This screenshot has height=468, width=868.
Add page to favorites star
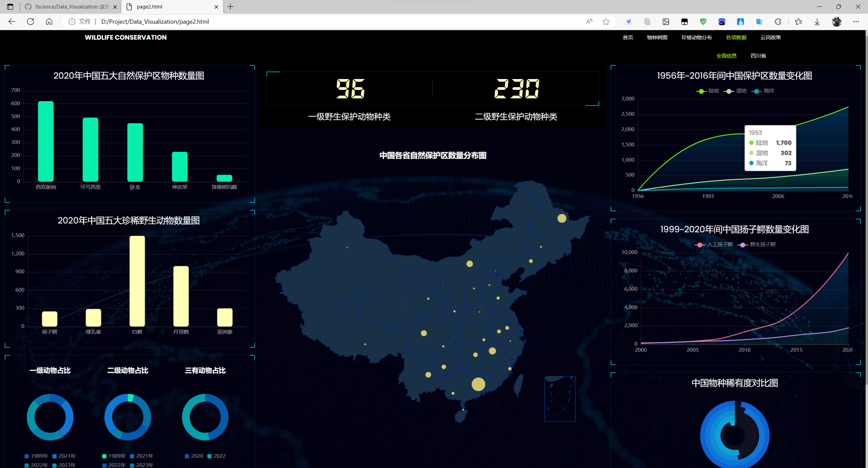606,22
